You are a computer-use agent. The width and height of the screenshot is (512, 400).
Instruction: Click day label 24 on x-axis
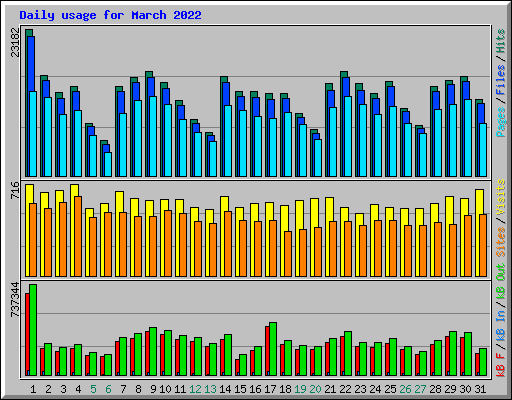coord(375,389)
